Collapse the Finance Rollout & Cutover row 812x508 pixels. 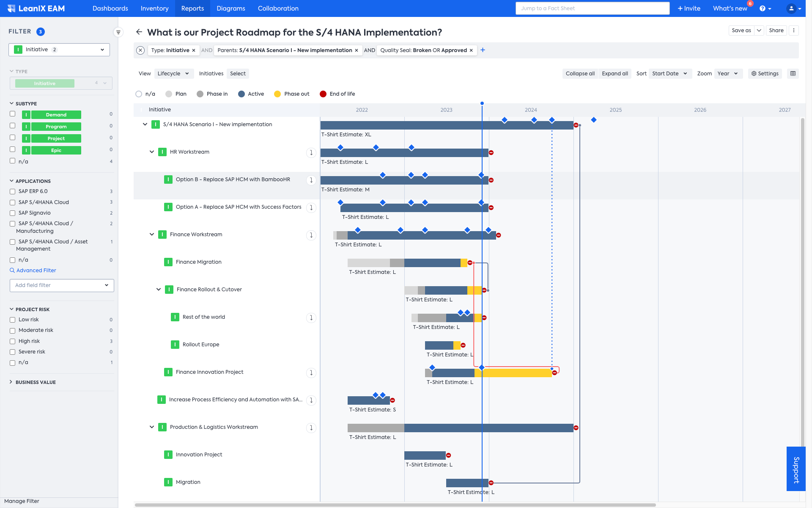pos(159,290)
